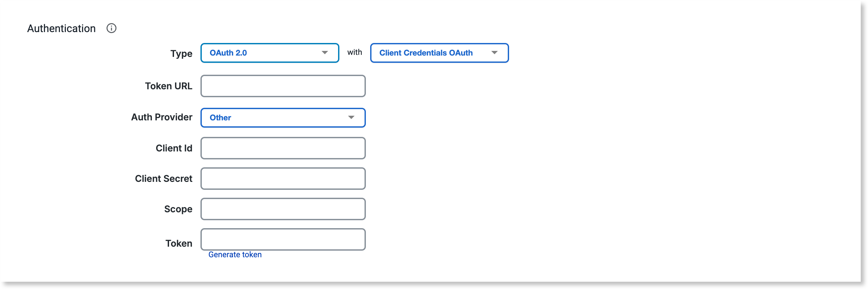Click the Client Id label text
The image size is (868, 289).
click(174, 148)
